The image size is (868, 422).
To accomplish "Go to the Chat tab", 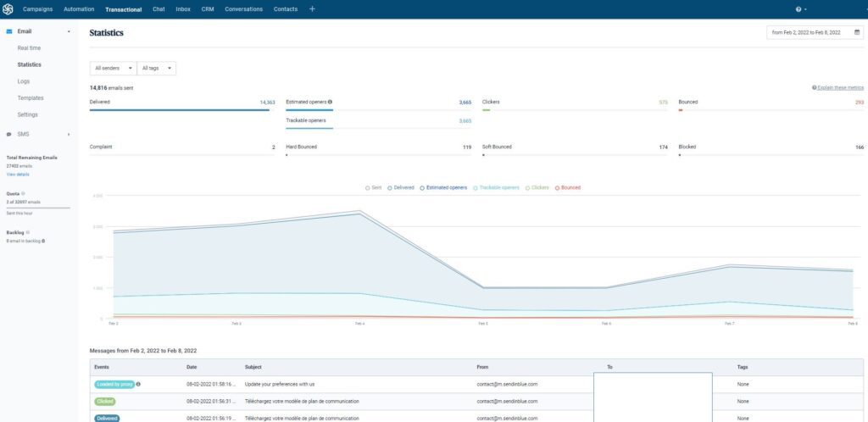I will point(159,9).
